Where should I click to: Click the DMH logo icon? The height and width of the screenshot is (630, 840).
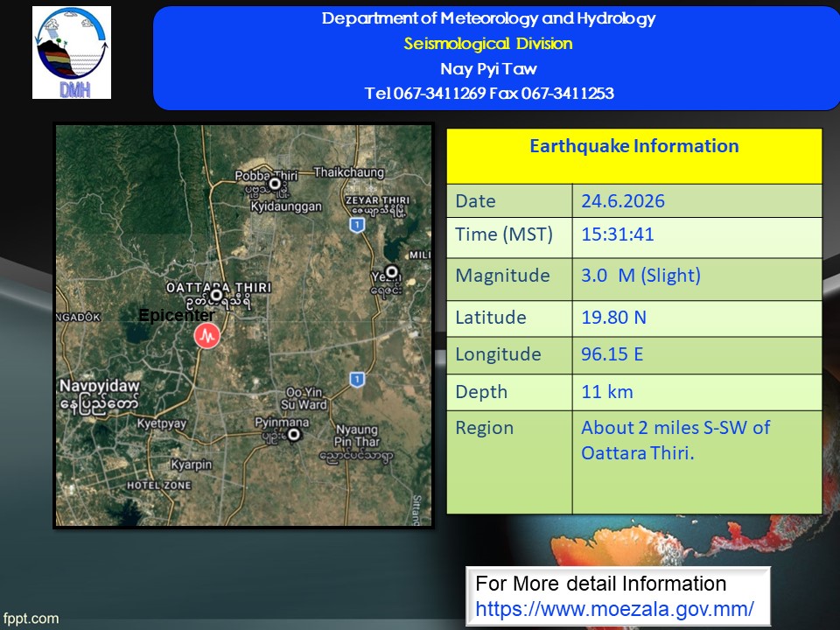(72, 52)
